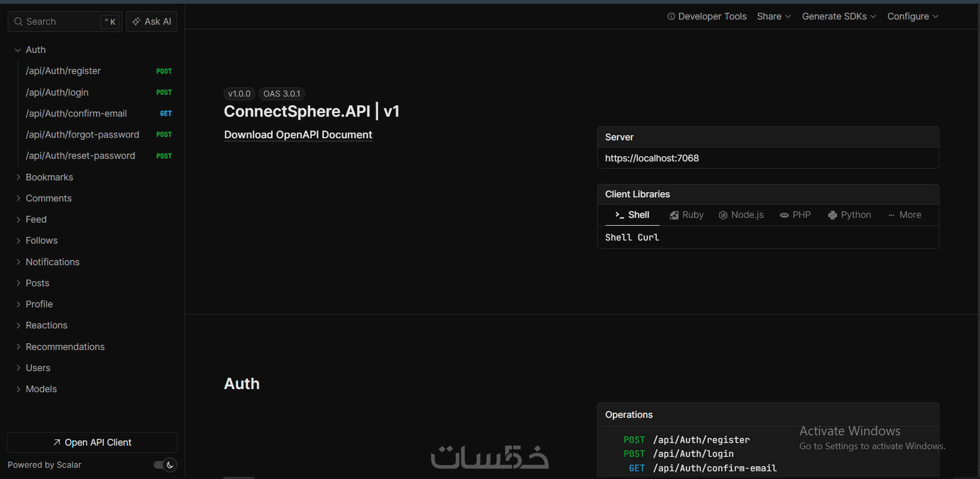The image size is (980, 479).
Task: Click the server URL https://localhost:7068
Action: [x=652, y=158]
